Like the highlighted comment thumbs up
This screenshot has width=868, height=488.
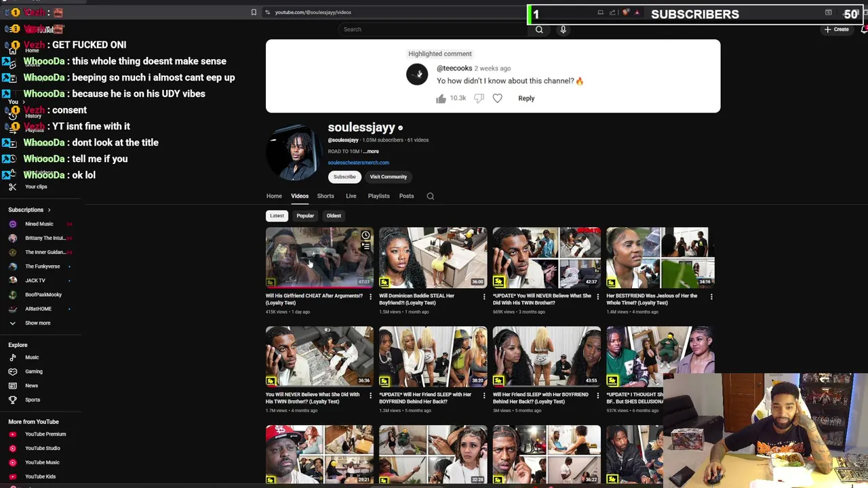tap(441, 98)
